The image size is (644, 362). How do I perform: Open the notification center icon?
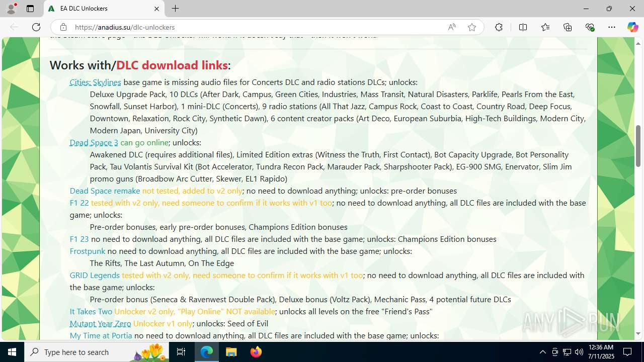pyautogui.click(x=627, y=352)
